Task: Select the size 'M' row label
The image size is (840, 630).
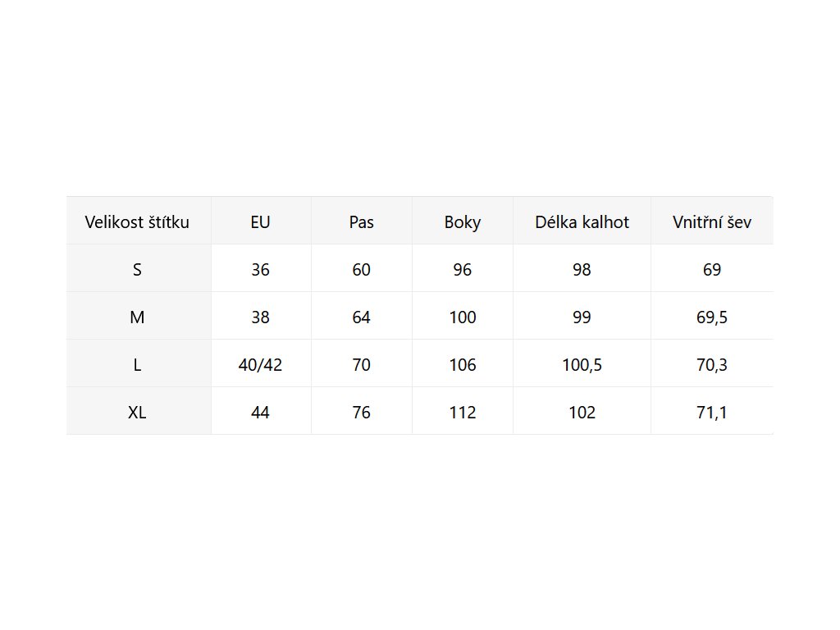Action: pyautogui.click(x=137, y=317)
